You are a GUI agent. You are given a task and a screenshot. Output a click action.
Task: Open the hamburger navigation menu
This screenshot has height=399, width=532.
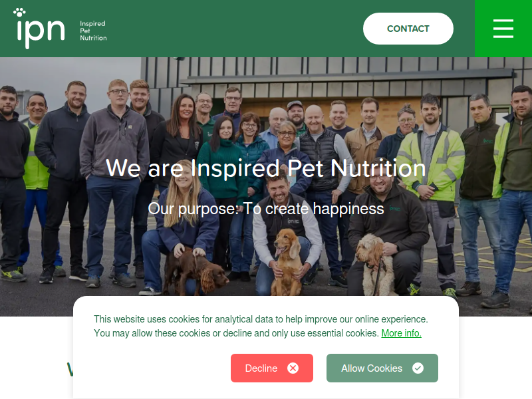tap(503, 29)
